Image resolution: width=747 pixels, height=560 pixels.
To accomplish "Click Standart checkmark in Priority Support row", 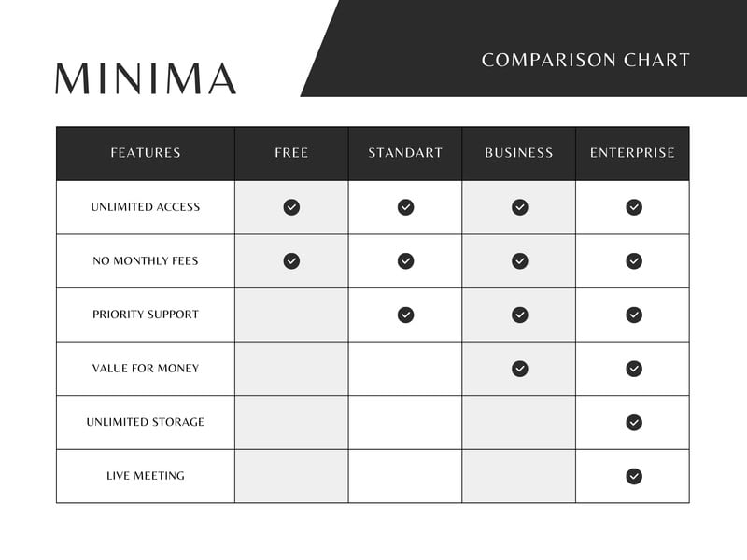I will click(405, 315).
